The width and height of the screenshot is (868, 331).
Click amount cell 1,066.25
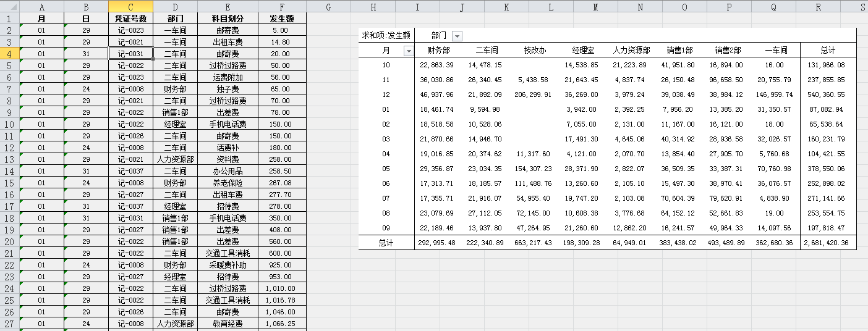282,324
